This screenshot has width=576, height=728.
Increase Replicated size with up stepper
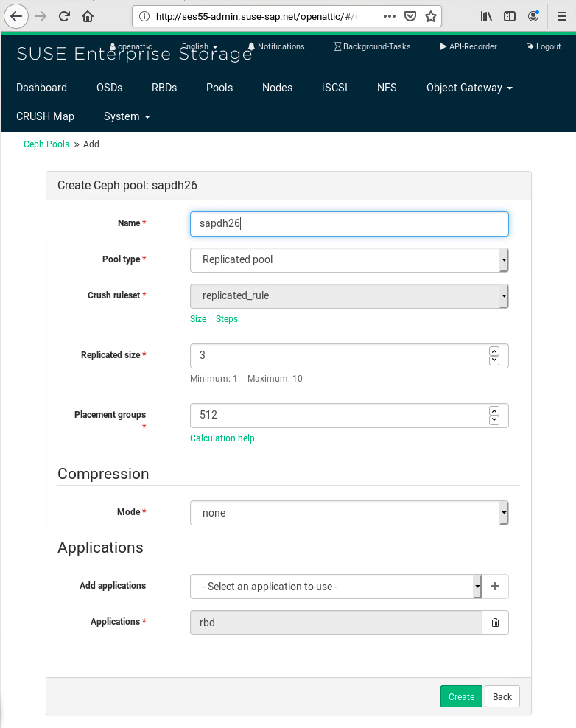(494, 351)
